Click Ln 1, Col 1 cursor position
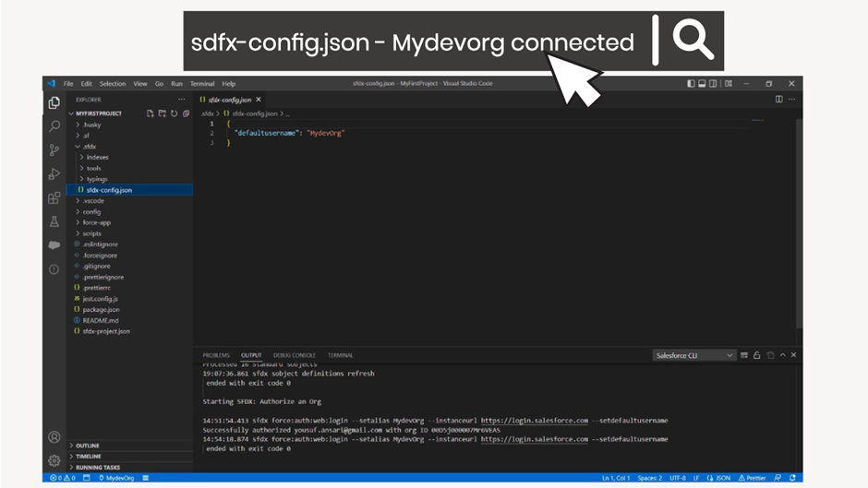The image size is (868, 488). (616, 478)
